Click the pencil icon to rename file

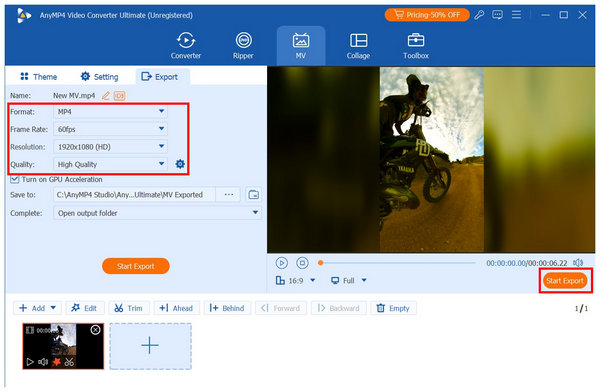click(x=106, y=95)
